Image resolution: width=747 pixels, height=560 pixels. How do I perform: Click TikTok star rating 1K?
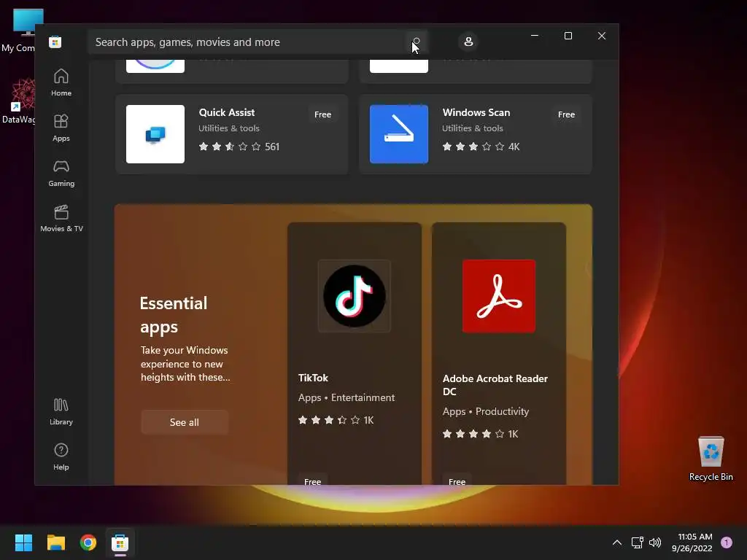(x=336, y=419)
